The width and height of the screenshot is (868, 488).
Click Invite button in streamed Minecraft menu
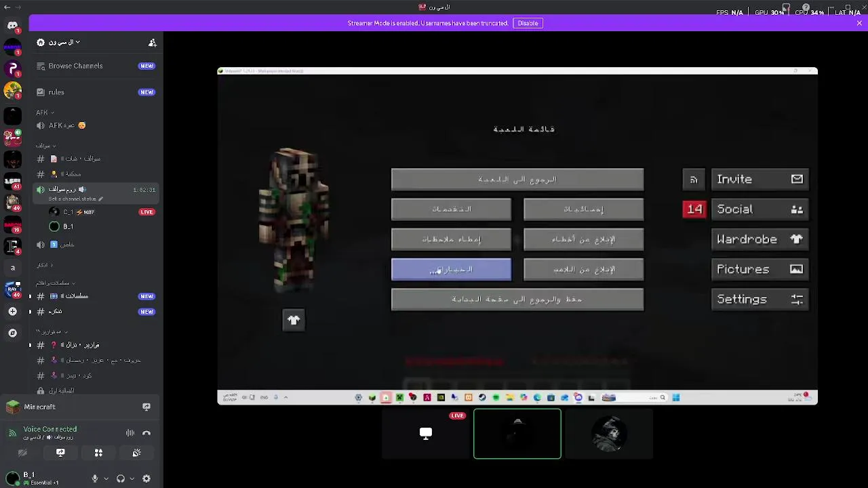point(759,180)
